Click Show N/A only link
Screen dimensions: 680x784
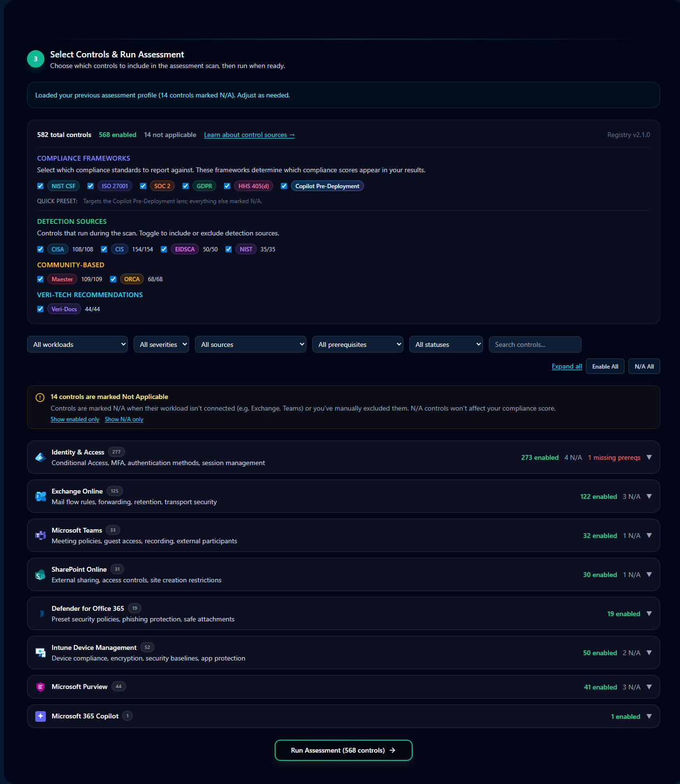[x=124, y=419]
